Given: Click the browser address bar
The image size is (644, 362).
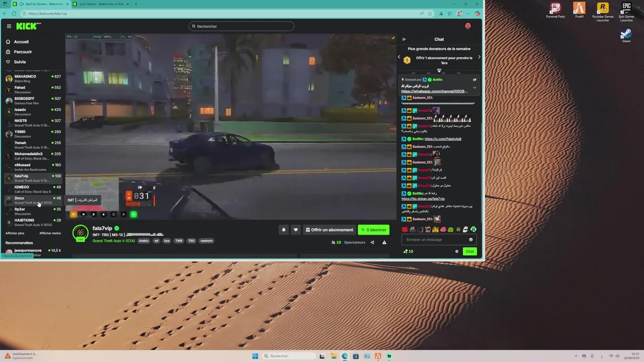Looking at the screenshot, I should click(221, 14).
